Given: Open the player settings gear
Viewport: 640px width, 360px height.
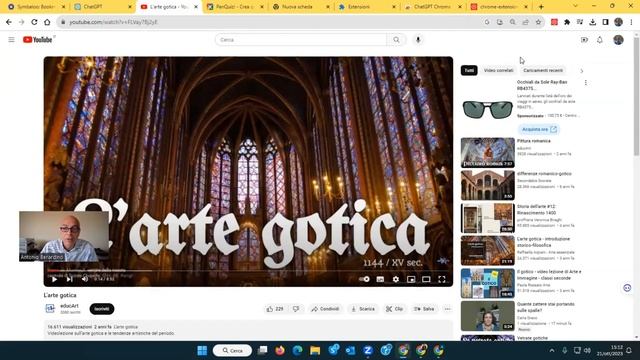Looking at the screenshot, I should point(396,279).
